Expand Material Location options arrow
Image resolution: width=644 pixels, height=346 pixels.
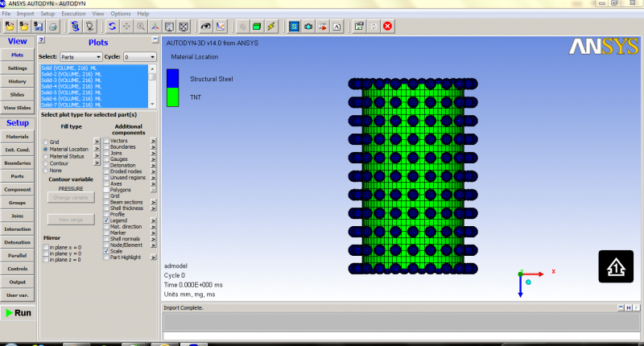97,149
